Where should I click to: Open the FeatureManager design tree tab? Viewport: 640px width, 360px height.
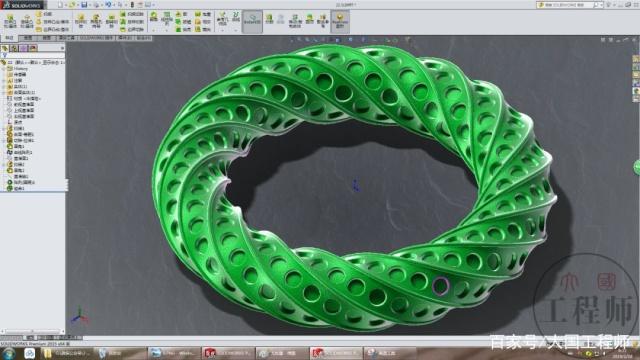point(5,48)
